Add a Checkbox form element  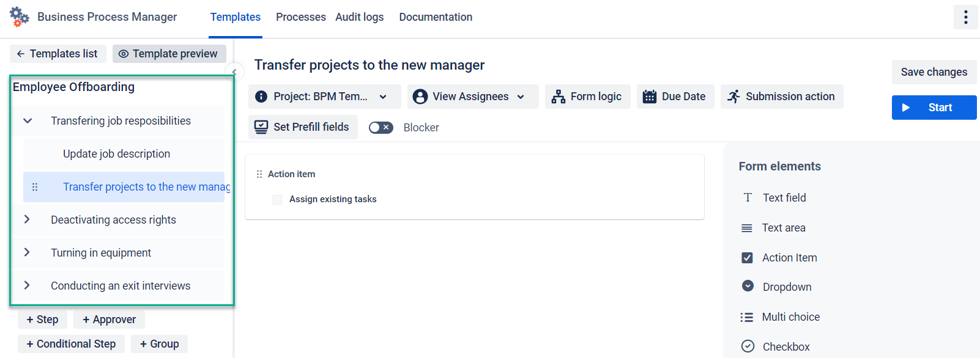coord(785,346)
